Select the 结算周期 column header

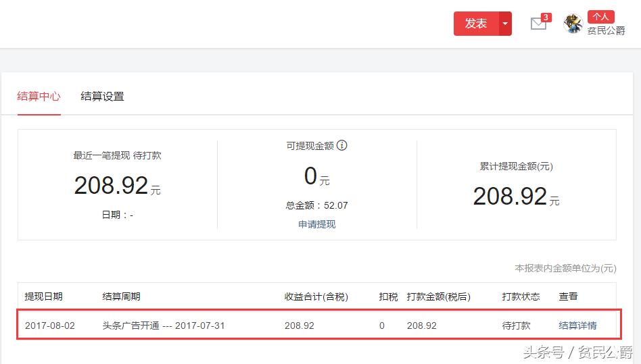coord(122,296)
